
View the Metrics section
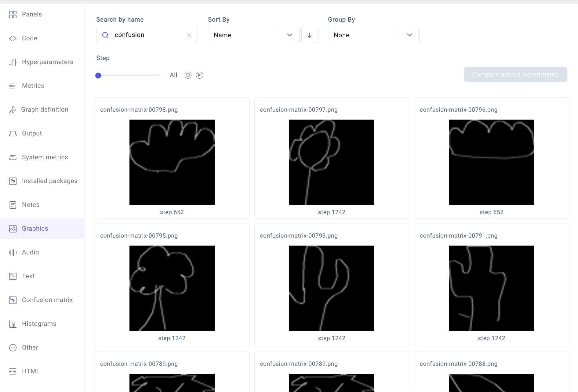(33, 86)
